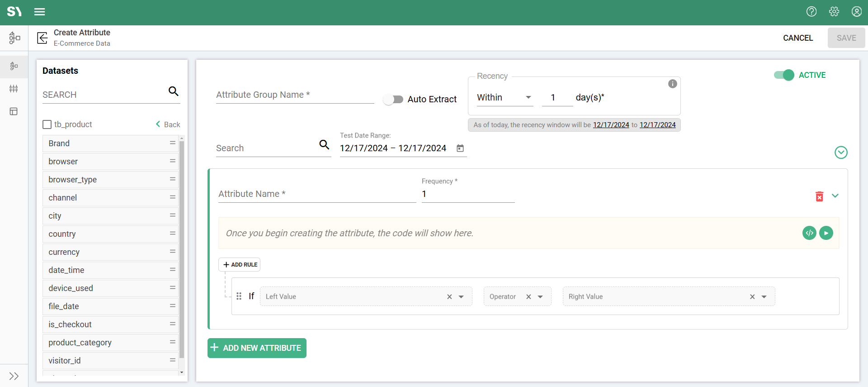This screenshot has width=868, height=387.
Task: Click the CANCEL button
Action: (797, 38)
